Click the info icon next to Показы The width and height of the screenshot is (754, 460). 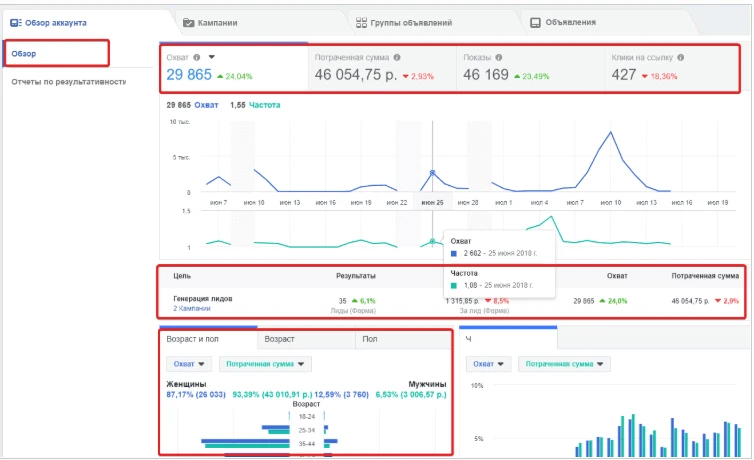pos(499,57)
